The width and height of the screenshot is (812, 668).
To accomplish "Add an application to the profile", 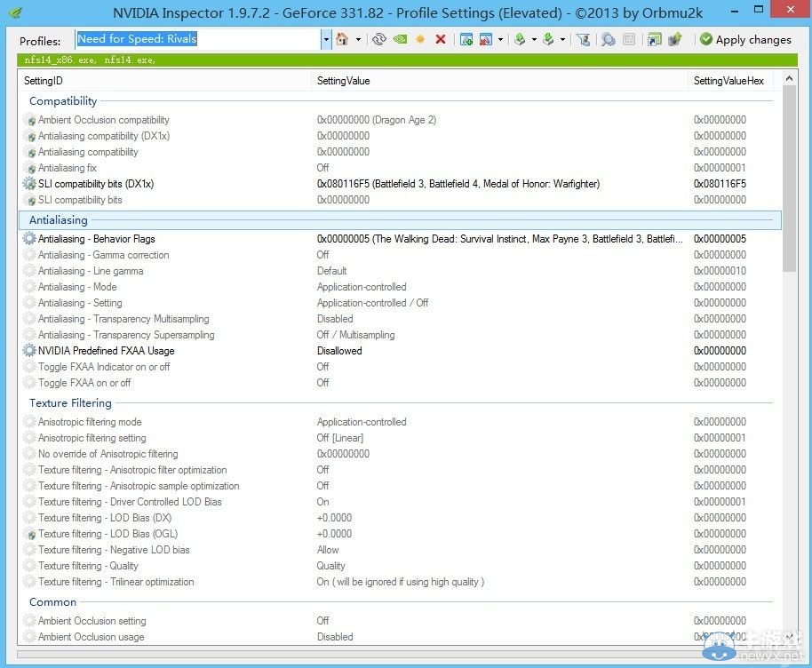I will tap(466, 39).
